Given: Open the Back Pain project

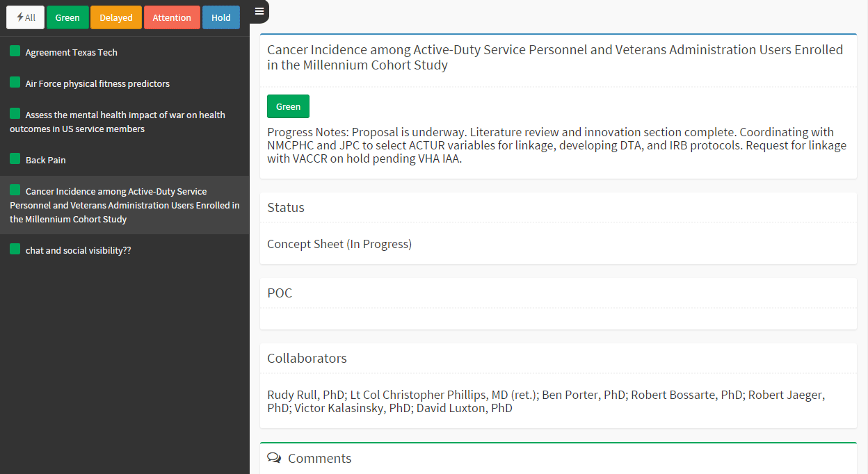Looking at the screenshot, I should click(46, 160).
